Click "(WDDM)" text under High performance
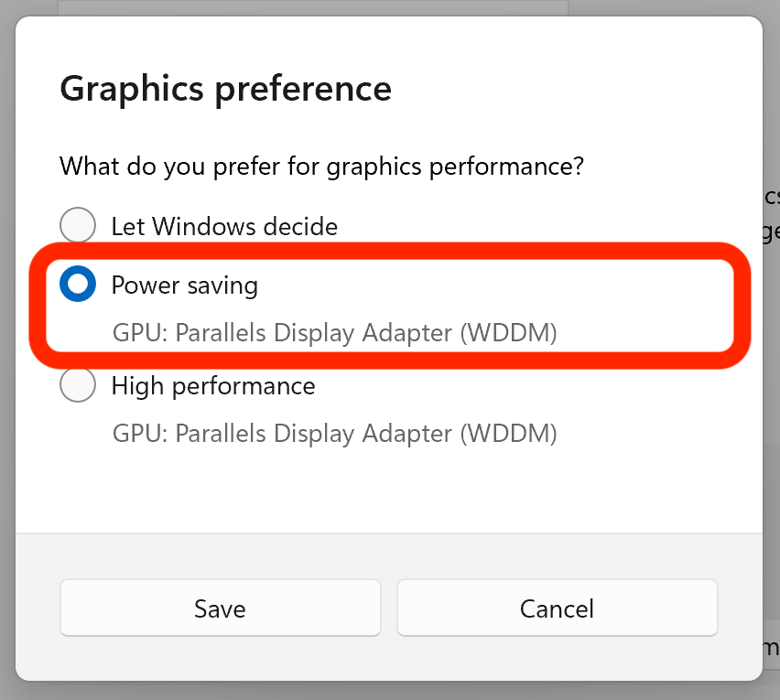 (x=508, y=433)
